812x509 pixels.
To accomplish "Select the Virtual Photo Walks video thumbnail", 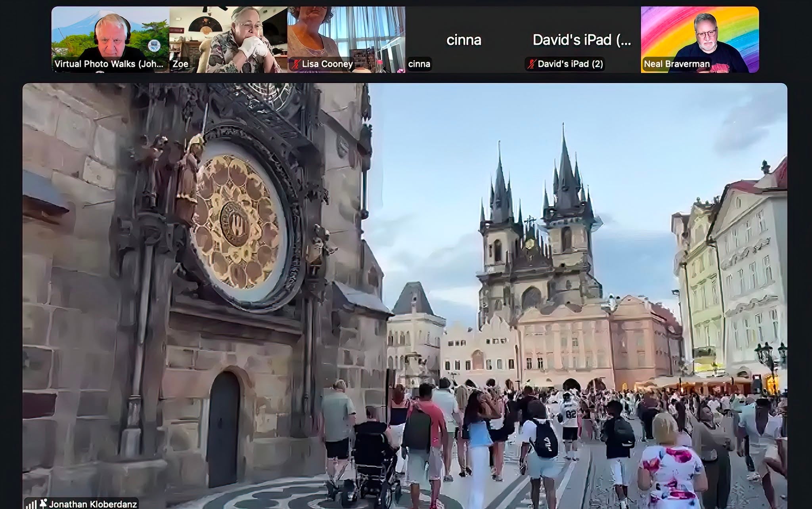I will pos(110,40).
